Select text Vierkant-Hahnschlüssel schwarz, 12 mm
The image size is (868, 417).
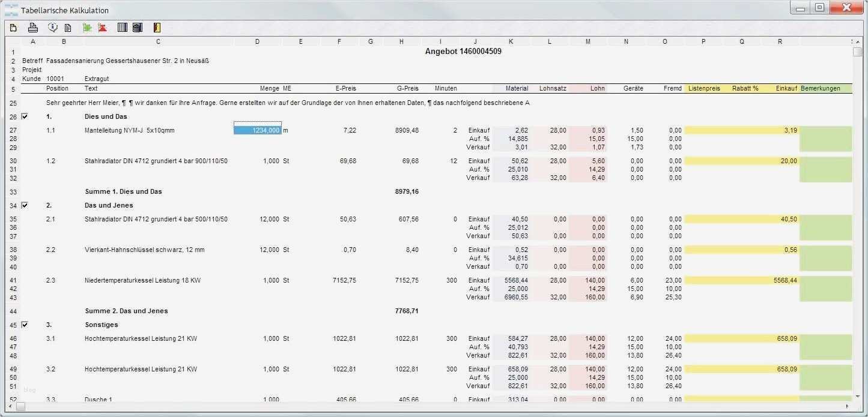point(145,250)
